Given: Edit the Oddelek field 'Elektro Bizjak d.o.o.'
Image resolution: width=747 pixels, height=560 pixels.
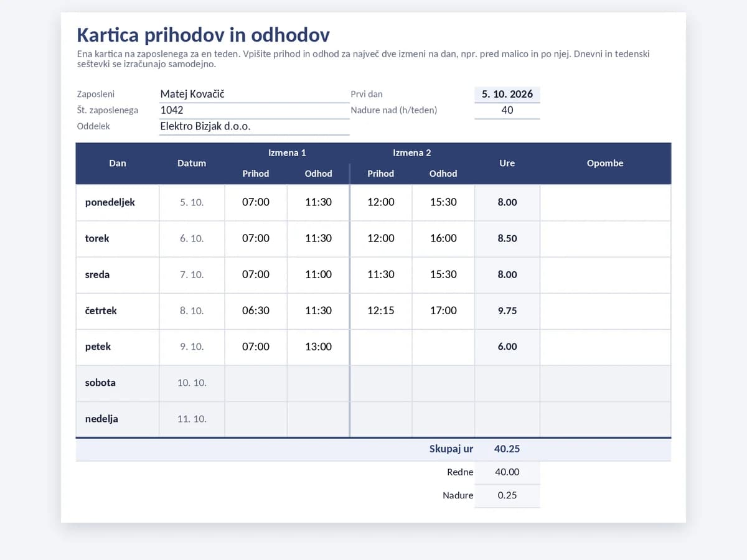Looking at the screenshot, I should coord(255,127).
